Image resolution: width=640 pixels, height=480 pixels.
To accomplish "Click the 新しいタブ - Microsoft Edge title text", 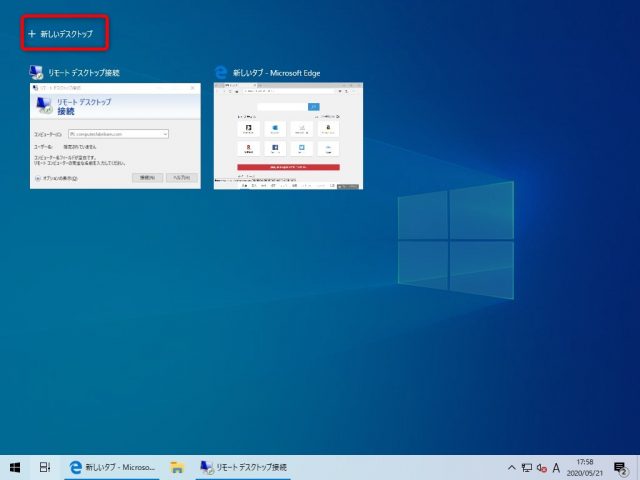I will (276, 73).
